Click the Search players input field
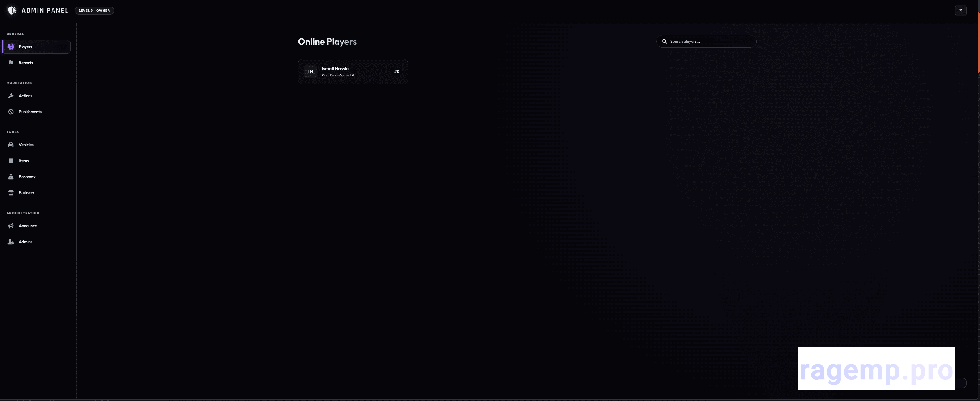The width and height of the screenshot is (980, 401). (x=706, y=41)
